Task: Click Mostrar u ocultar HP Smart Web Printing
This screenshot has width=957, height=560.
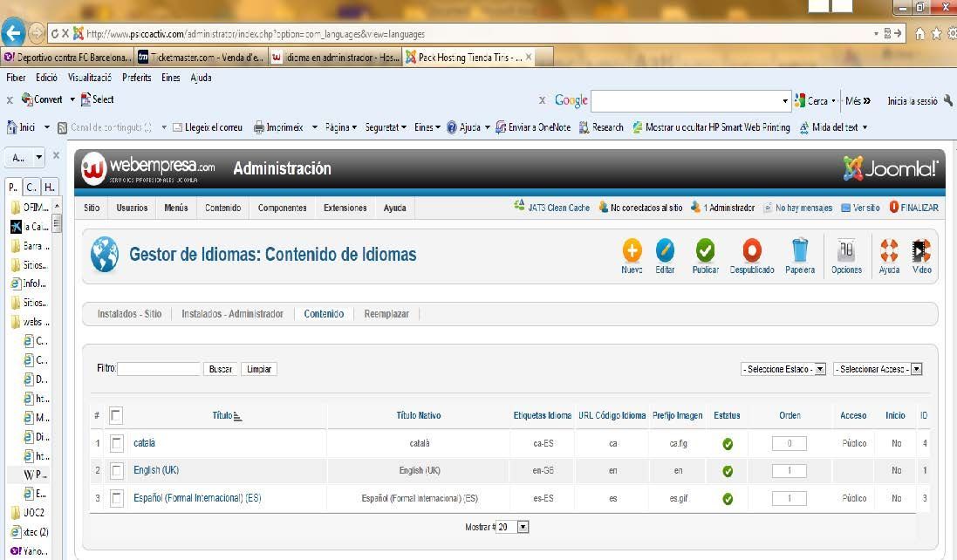Action: pos(711,126)
